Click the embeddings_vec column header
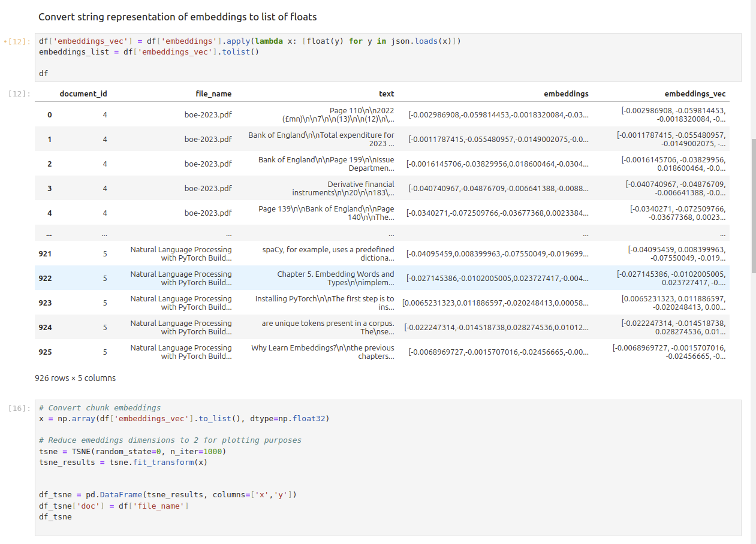 pyautogui.click(x=694, y=93)
